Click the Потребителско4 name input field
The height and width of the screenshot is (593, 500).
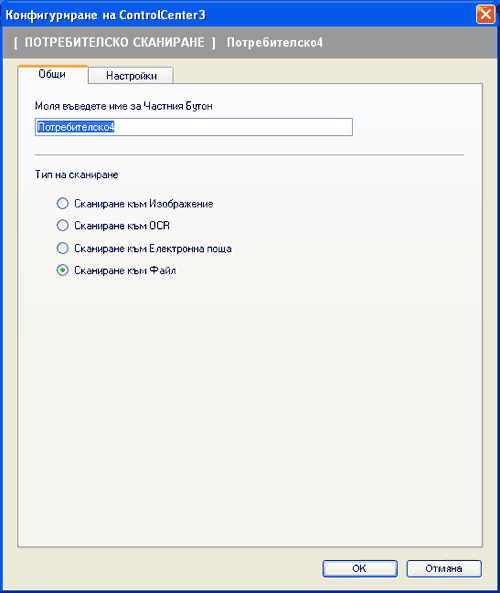194,127
